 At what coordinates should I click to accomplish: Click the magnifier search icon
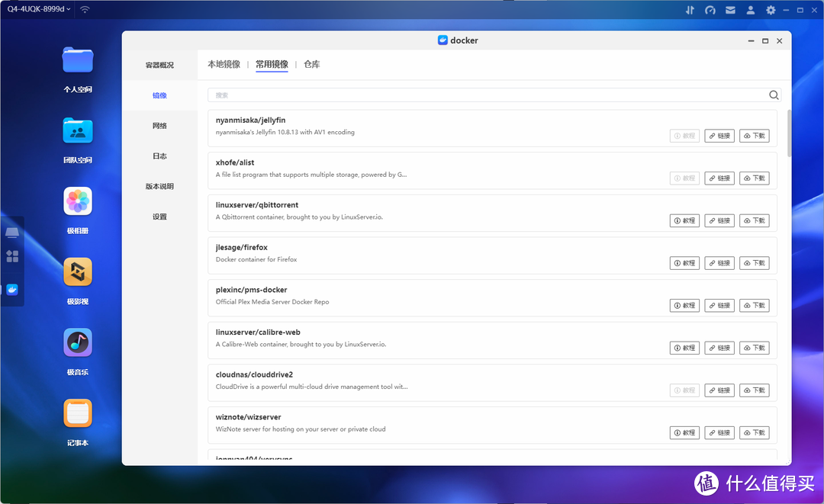click(x=774, y=95)
